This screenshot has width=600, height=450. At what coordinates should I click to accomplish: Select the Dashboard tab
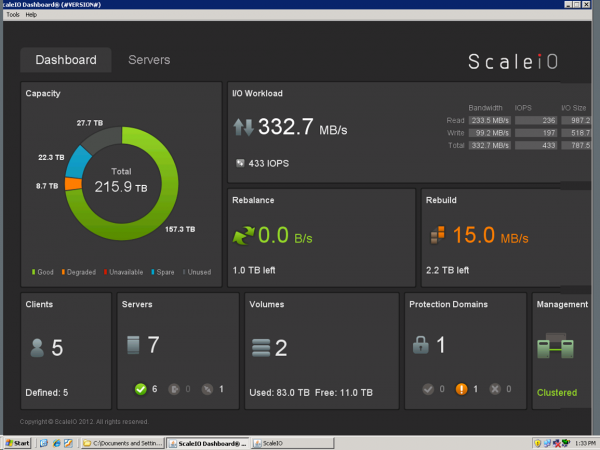click(x=66, y=60)
